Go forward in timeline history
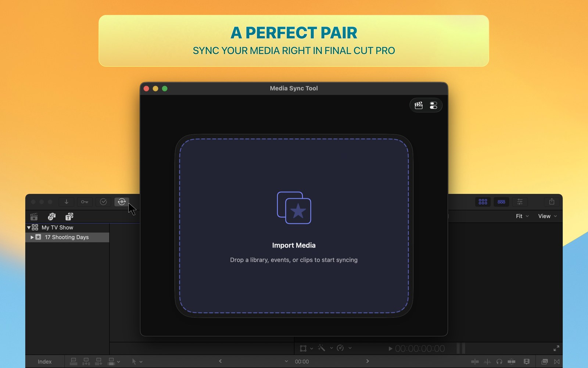Image resolution: width=588 pixels, height=368 pixels. pos(367,361)
